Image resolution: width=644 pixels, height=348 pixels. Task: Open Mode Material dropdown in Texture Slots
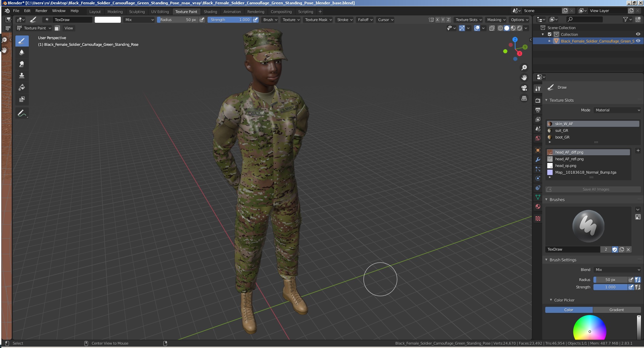617,110
